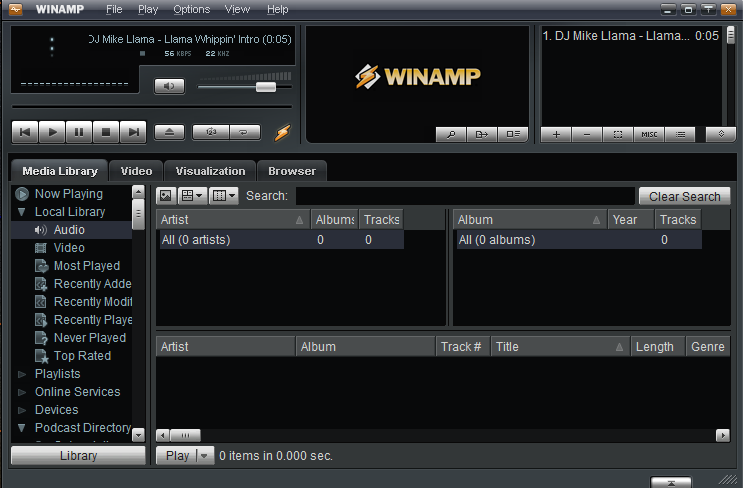Open the View menu

pyautogui.click(x=237, y=9)
